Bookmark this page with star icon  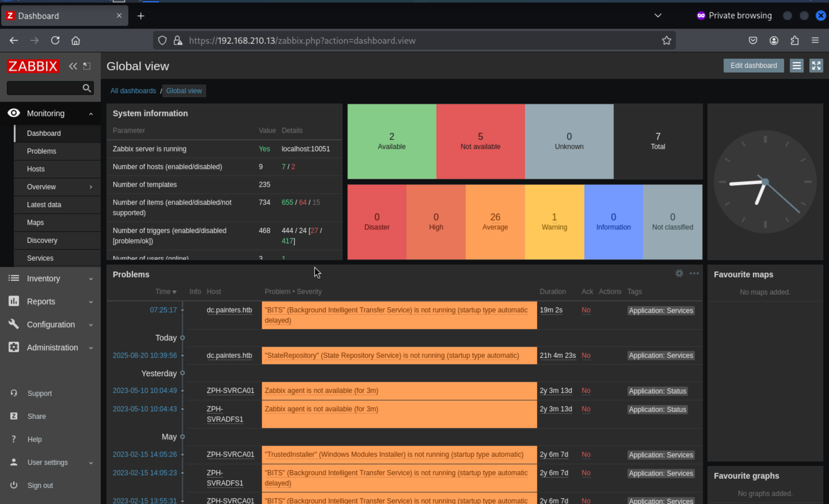tap(666, 41)
